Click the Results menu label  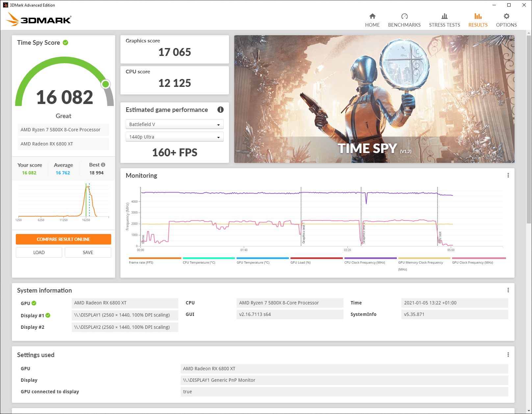[x=478, y=25]
